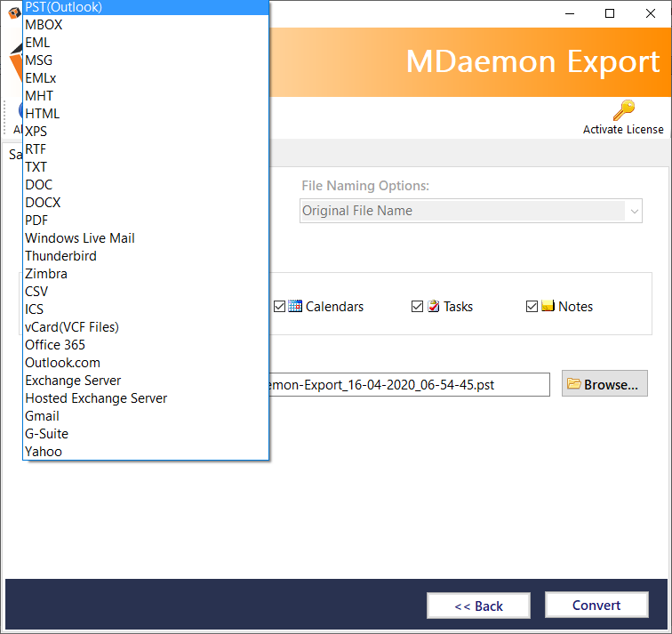The width and height of the screenshot is (672, 634).
Task: Pick Exchange Server option
Action: 146,381
